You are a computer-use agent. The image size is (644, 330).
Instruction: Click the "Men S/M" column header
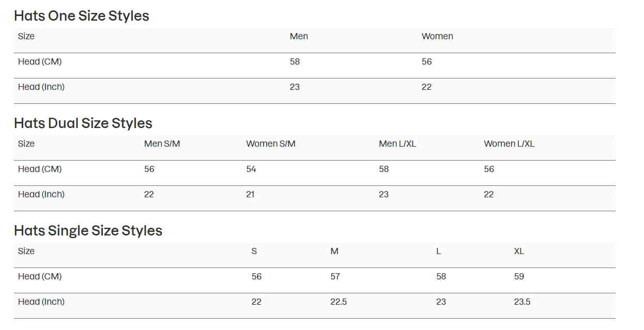pyautogui.click(x=162, y=144)
